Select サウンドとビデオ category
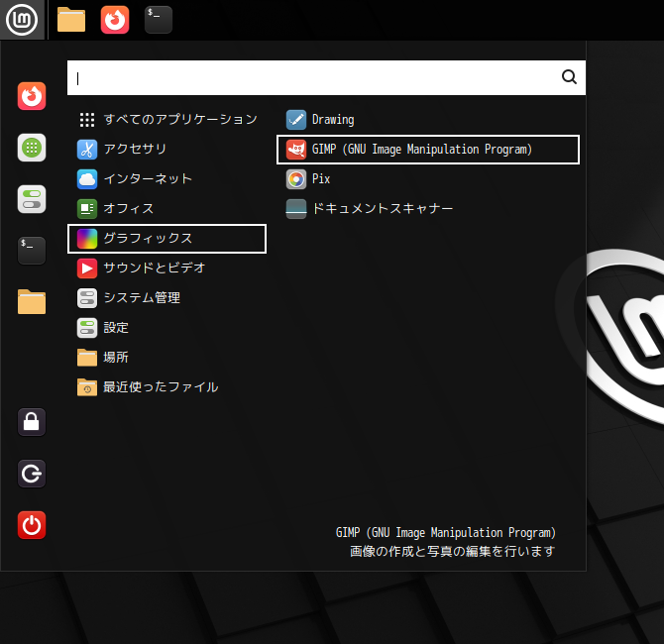664x644 pixels. 166,268
